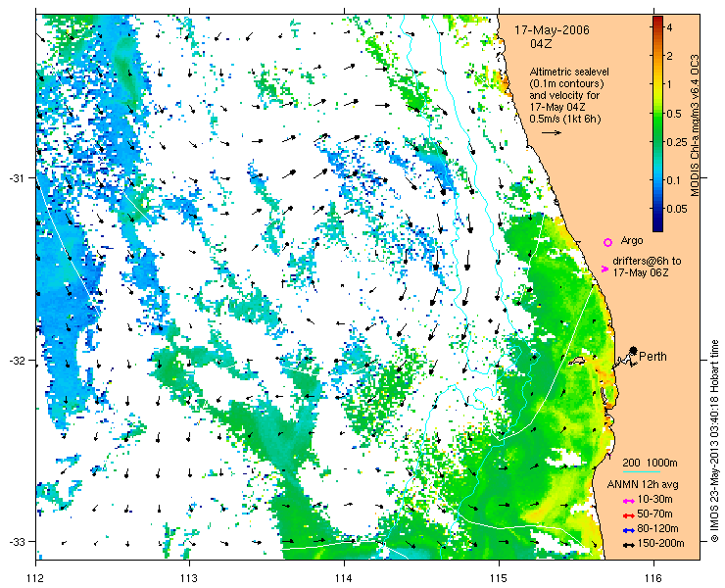Click the drifters@6h to legend text
The image size is (725, 588).
click(x=647, y=261)
